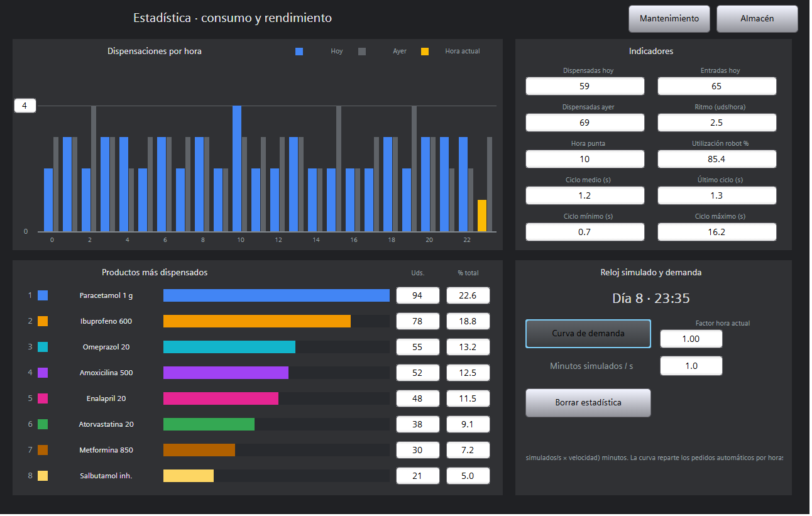This screenshot has height=516, width=812.
Task: Click the Enalapril 20 pink swatch
Action: point(43,398)
